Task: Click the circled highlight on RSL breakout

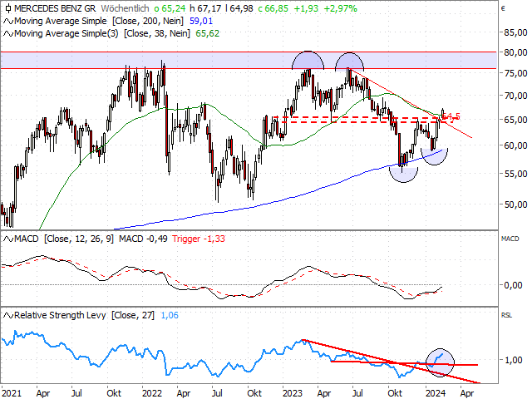Action: [x=440, y=362]
